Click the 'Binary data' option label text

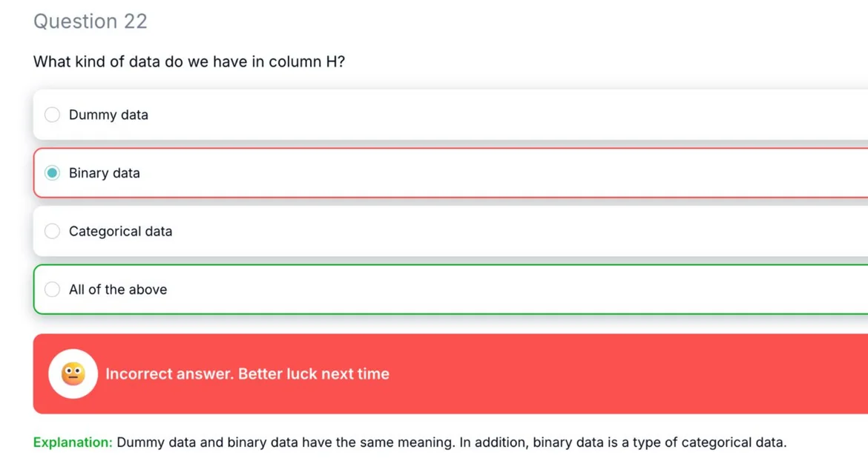pos(104,173)
